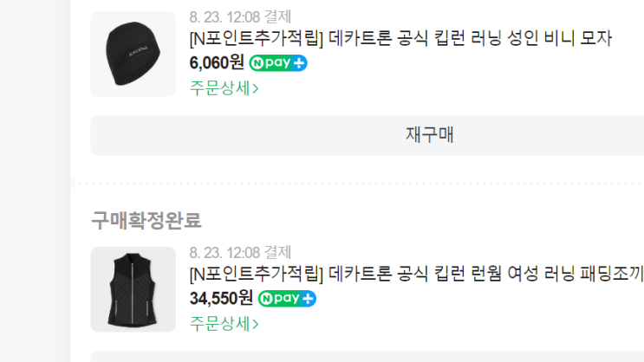Click N circle logo in vest's Npay badge
Viewport: 644px width, 362px height.
point(266,299)
